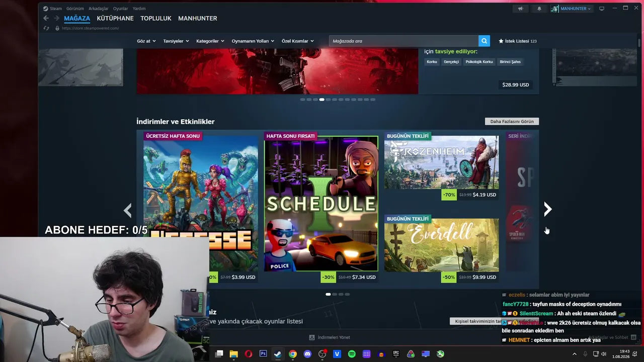Go forward with the Steam forward arrow
The image size is (644, 362).
pyautogui.click(x=56, y=18)
